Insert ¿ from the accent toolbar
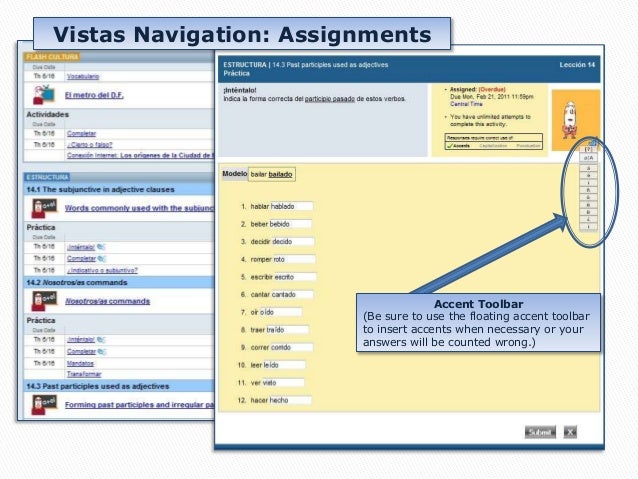The height and width of the screenshot is (479, 638). (x=588, y=219)
